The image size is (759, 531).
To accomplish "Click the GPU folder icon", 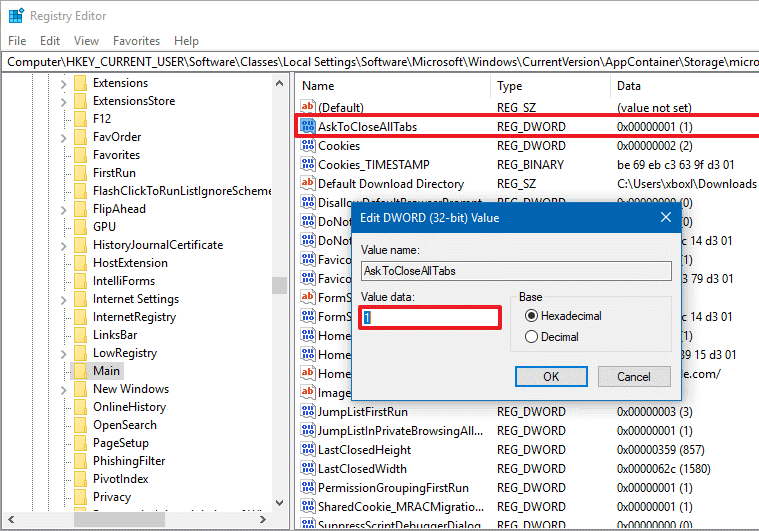I will point(80,227).
